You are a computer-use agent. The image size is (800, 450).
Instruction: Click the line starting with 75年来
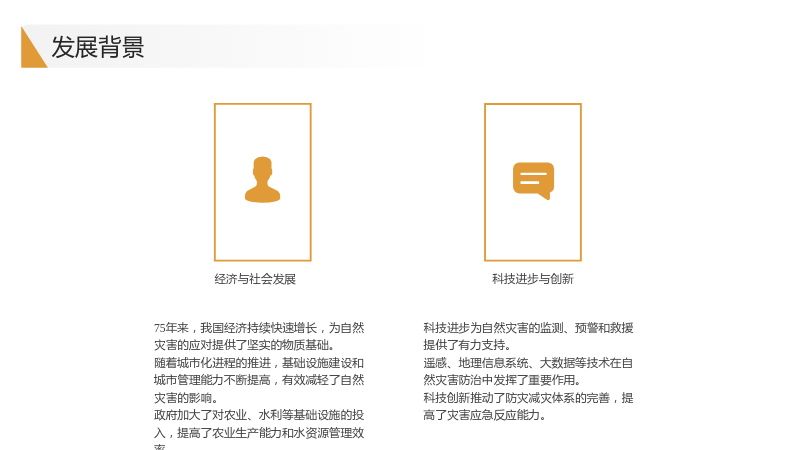coord(259,328)
